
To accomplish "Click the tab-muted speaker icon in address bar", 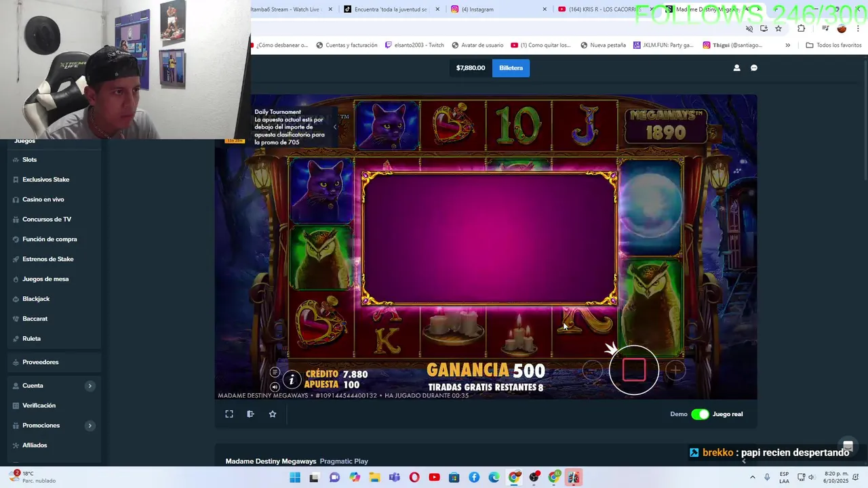I will [x=749, y=28].
